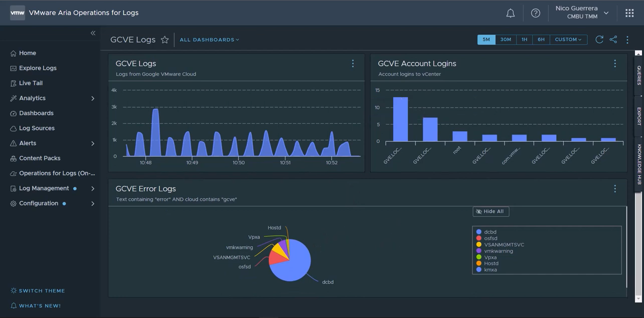Toggle Vpxa series in legend
This screenshot has width=644, height=318.
pos(487,257)
